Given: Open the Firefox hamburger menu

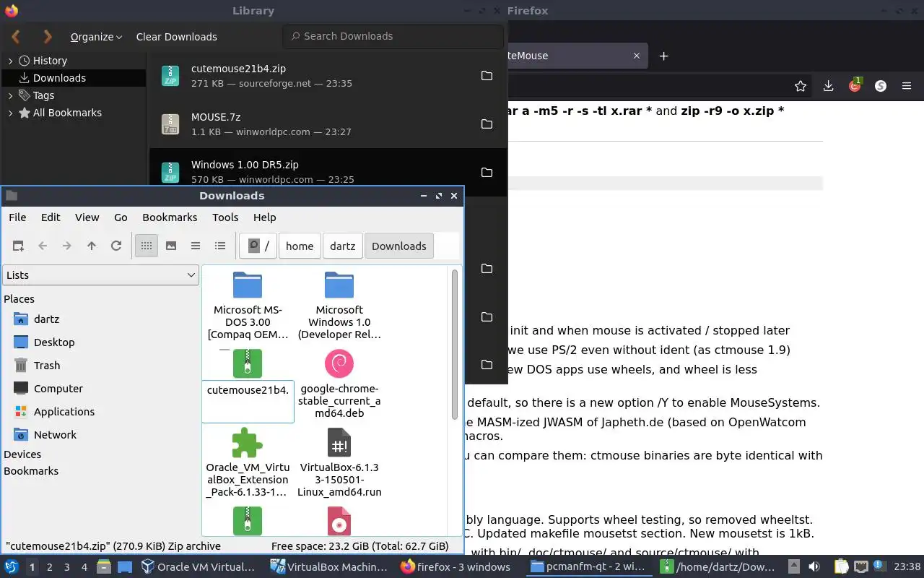Looking at the screenshot, I should (907, 86).
